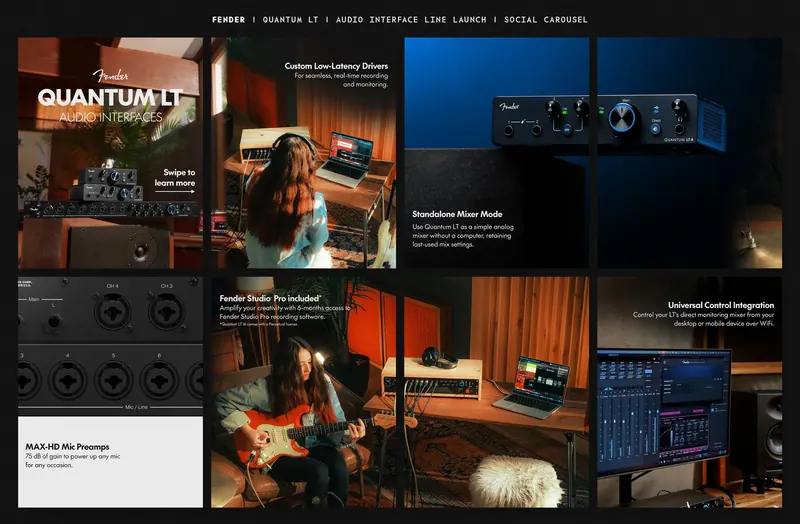Click the Direct button on the Quantum LT 4
This screenshot has width=800, height=524.
(656, 129)
